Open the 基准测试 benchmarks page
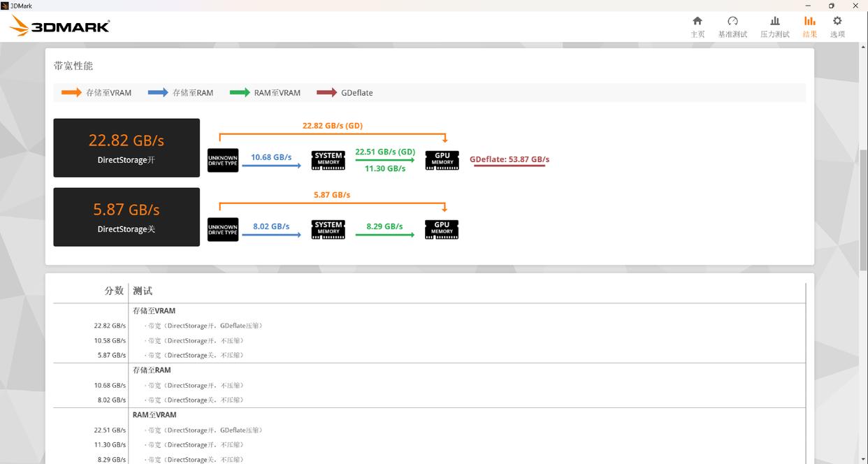Viewport: 868px width, 464px height. pyautogui.click(x=732, y=27)
